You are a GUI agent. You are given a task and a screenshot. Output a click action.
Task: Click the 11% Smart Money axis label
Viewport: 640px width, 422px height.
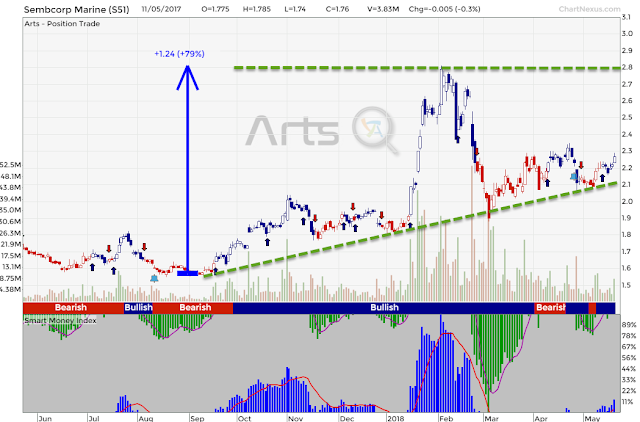pos(629,402)
